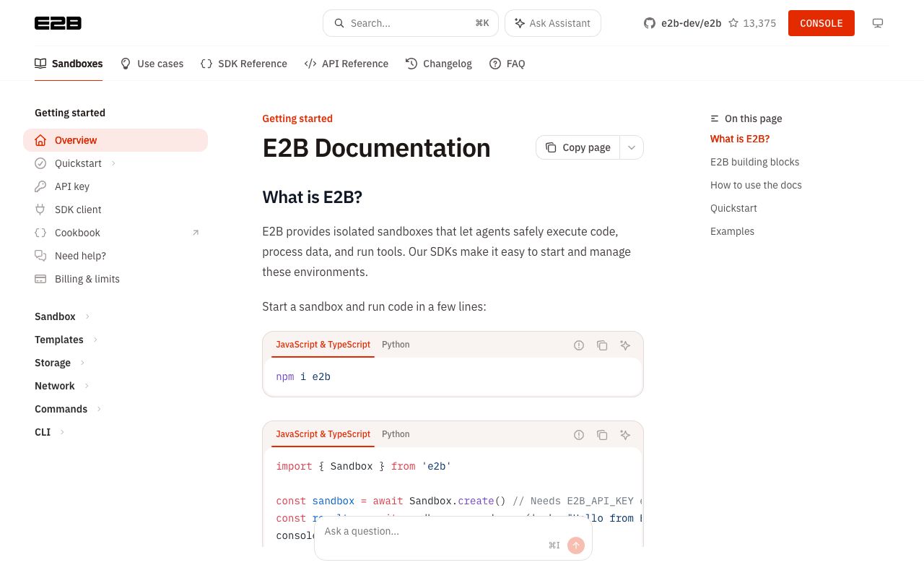This screenshot has height=578, width=924.
Task: Open the Copy page dropdown arrow
Action: pos(632,147)
